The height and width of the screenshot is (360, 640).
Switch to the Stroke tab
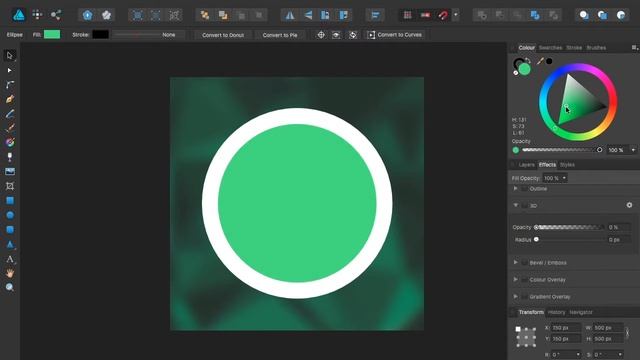pyautogui.click(x=574, y=48)
